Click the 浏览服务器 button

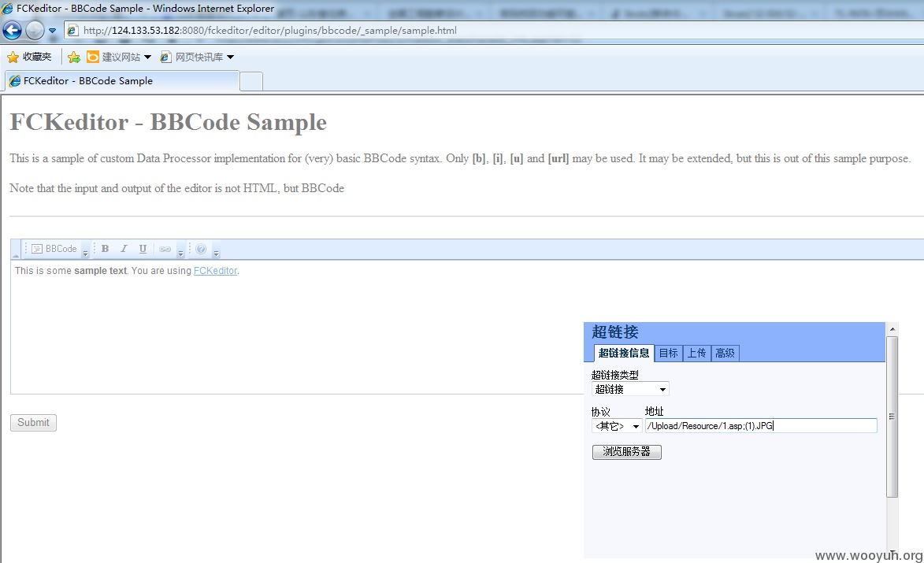(x=626, y=452)
